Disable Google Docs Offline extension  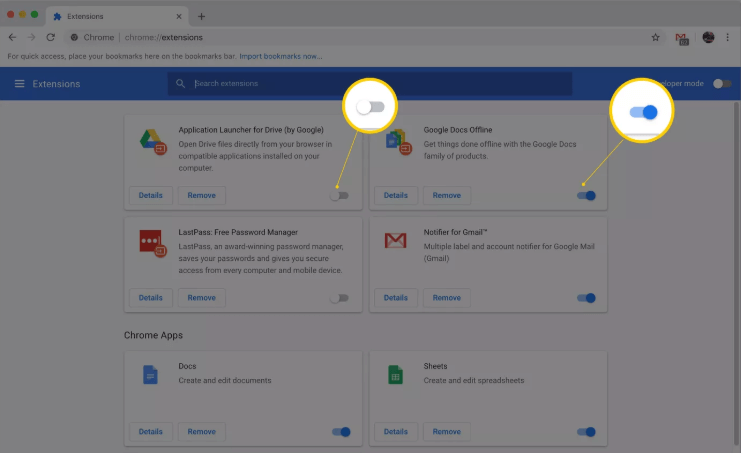click(x=586, y=196)
